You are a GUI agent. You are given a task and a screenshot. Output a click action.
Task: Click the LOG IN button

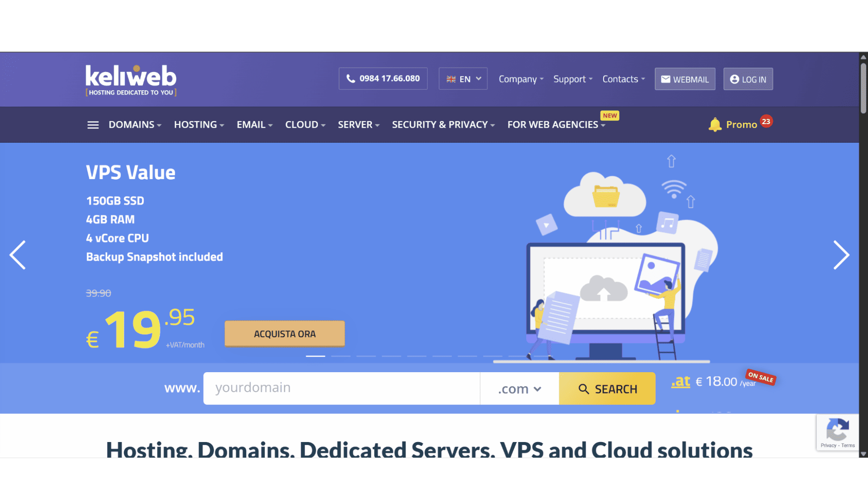pyautogui.click(x=748, y=79)
